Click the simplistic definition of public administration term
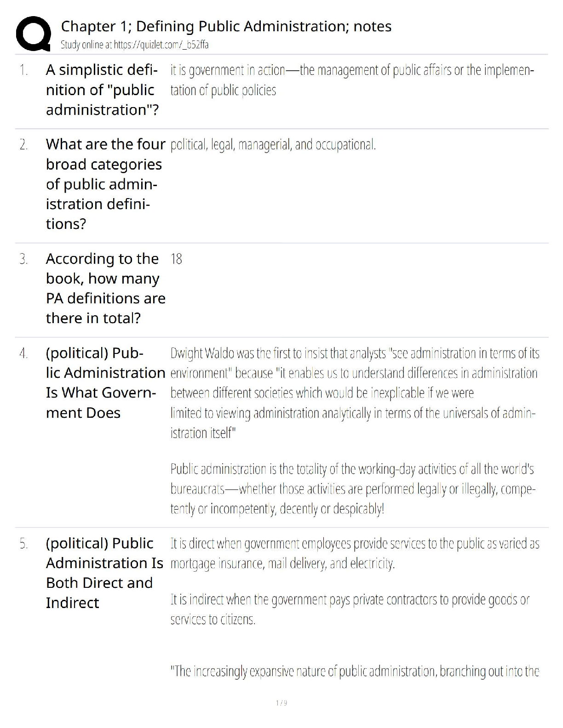This screenshot has width=563, height=728. pyautogui.click(x=102, y=90)
